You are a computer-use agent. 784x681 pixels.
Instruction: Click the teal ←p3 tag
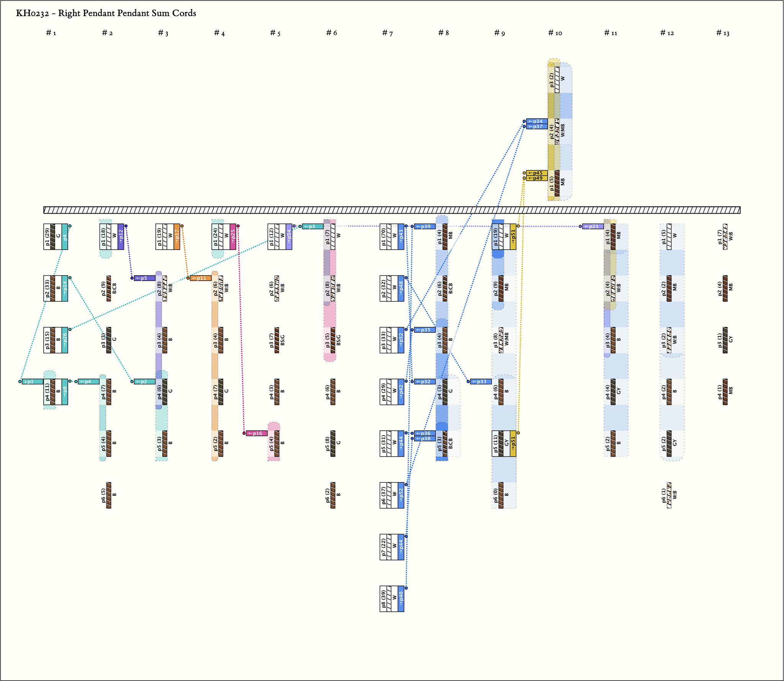click(312, 227)
